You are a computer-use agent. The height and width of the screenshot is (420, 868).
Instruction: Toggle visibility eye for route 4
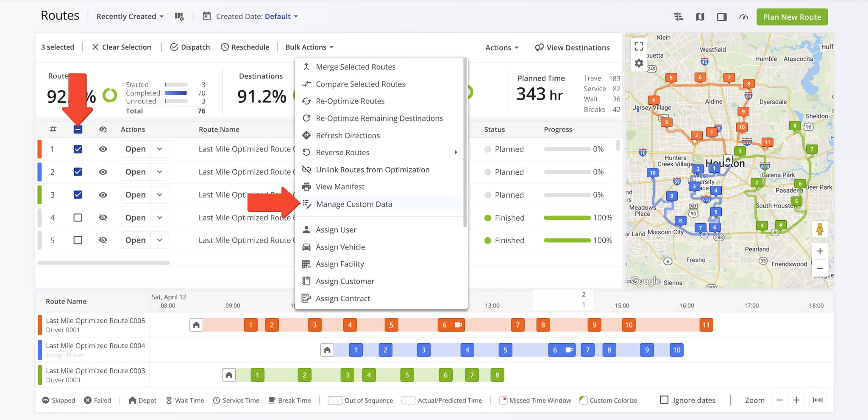(103, 218)
